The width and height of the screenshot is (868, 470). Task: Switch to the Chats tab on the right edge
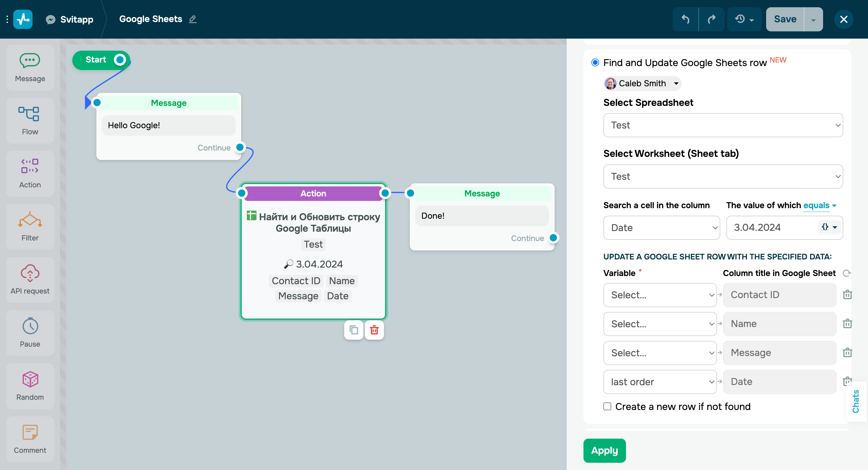[857, 402]
